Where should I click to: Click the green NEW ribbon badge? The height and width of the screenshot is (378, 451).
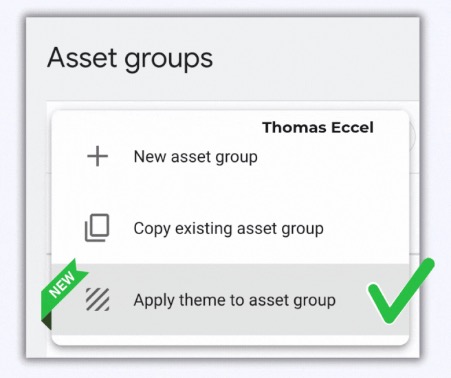61,291
